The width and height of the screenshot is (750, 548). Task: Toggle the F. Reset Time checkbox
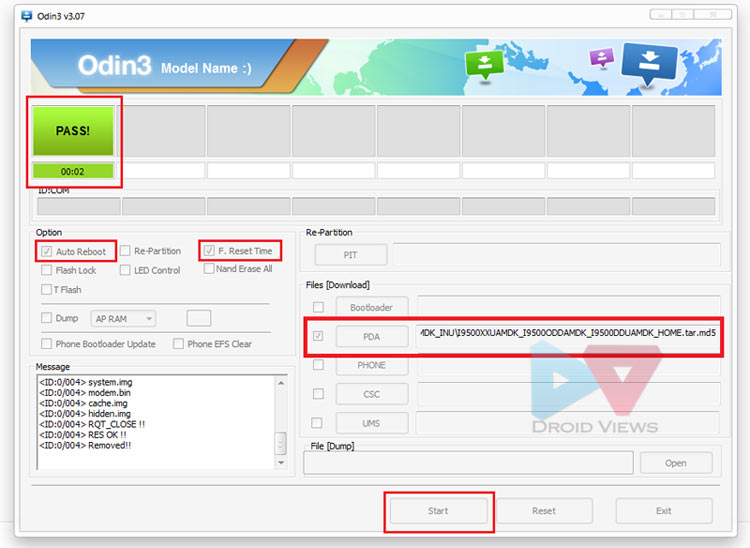(209, 251)
